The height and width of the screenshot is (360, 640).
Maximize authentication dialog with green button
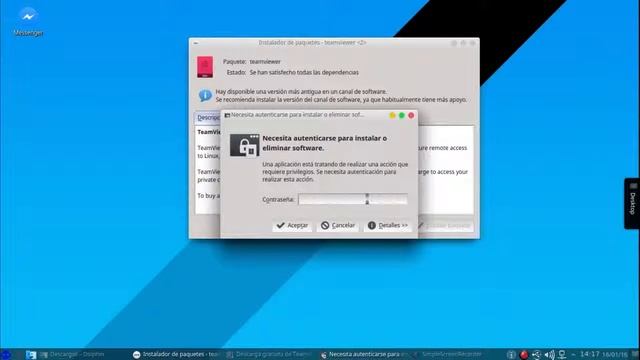pyautogui.click(x=402, y=116)
